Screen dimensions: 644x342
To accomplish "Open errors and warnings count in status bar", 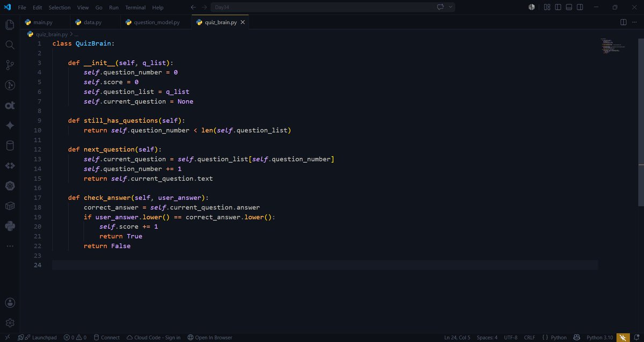I will click(x=75, y=337).
